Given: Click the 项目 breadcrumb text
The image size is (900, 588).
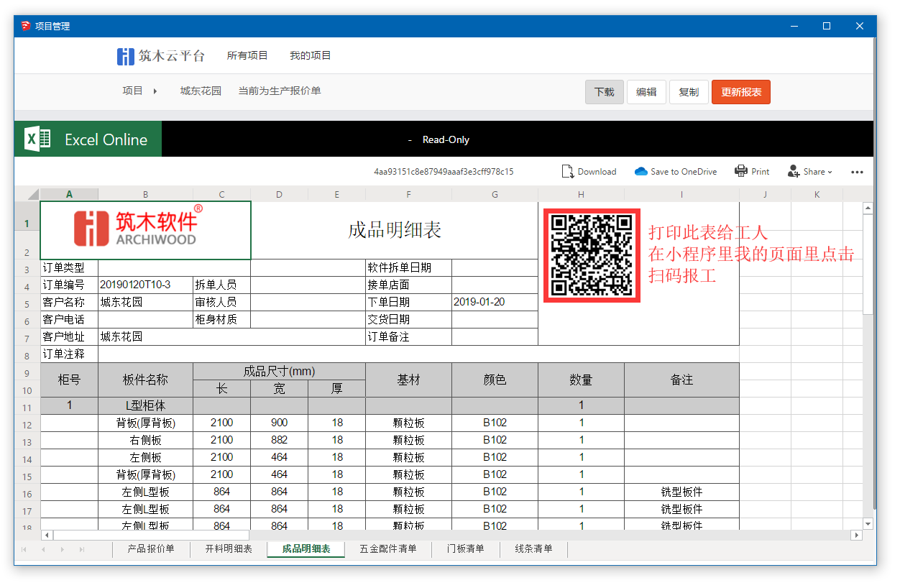Looking at the screenshot, I should point(133,91).
